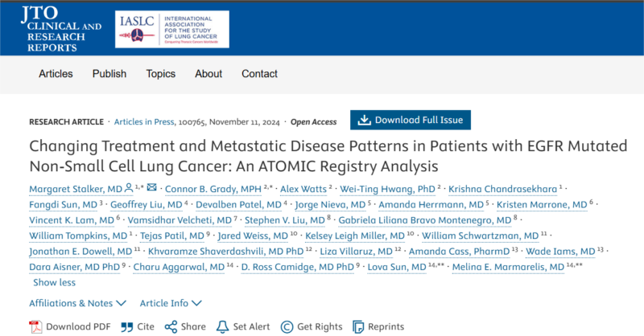644x336 pixels.
Task: Click the envelope icon beside Margaret Stalker
Action: pos(152,187)
